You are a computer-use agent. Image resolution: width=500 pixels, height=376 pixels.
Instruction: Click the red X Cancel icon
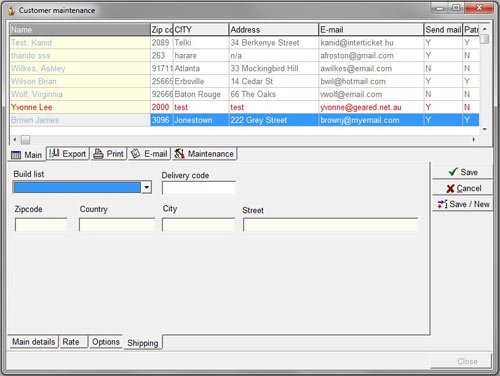coord(450,189)
